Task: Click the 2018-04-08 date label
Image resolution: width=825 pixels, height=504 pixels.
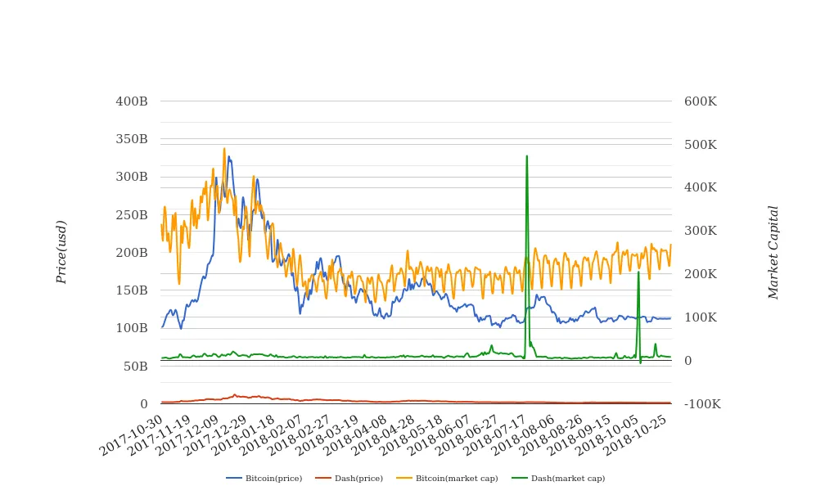Action: click(x=355, y=434)
